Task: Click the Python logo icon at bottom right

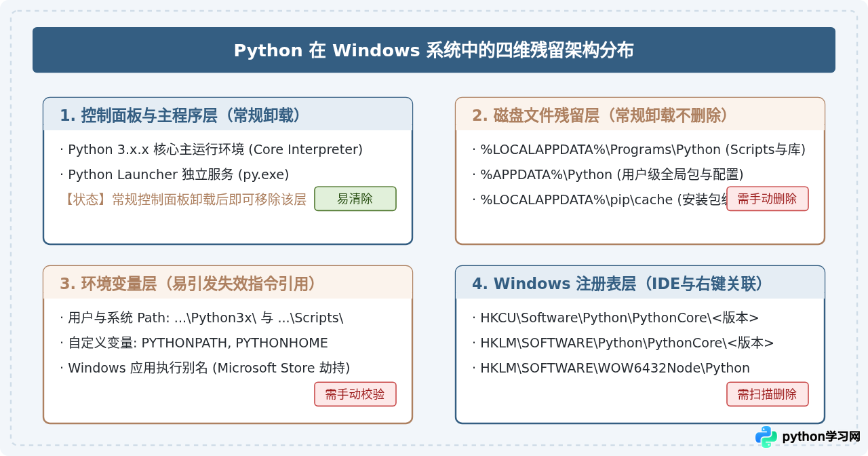Action: [x=766, y=437]
